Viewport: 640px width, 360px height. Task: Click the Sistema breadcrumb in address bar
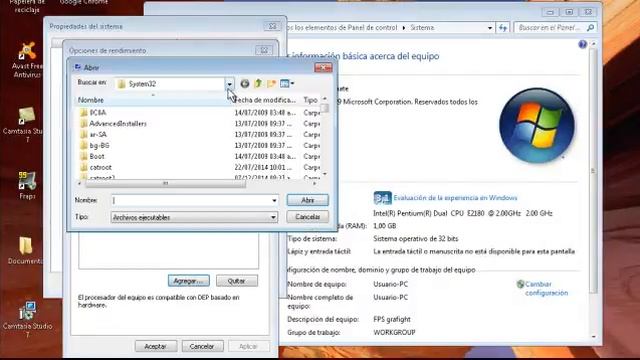tap(422, 28)
